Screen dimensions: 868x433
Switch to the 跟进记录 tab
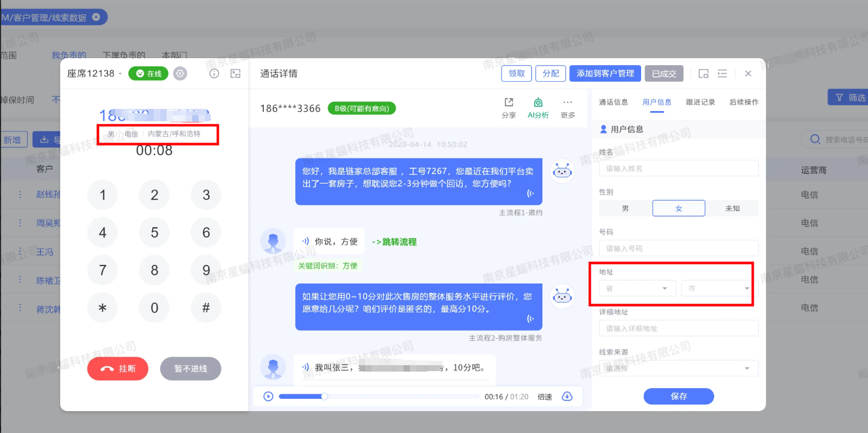coord(700,102)
